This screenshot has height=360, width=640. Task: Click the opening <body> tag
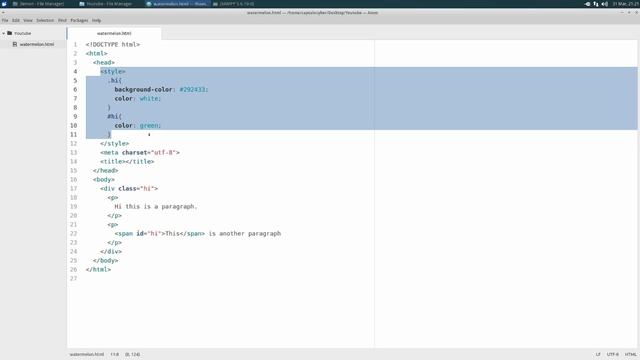point(104,180)
